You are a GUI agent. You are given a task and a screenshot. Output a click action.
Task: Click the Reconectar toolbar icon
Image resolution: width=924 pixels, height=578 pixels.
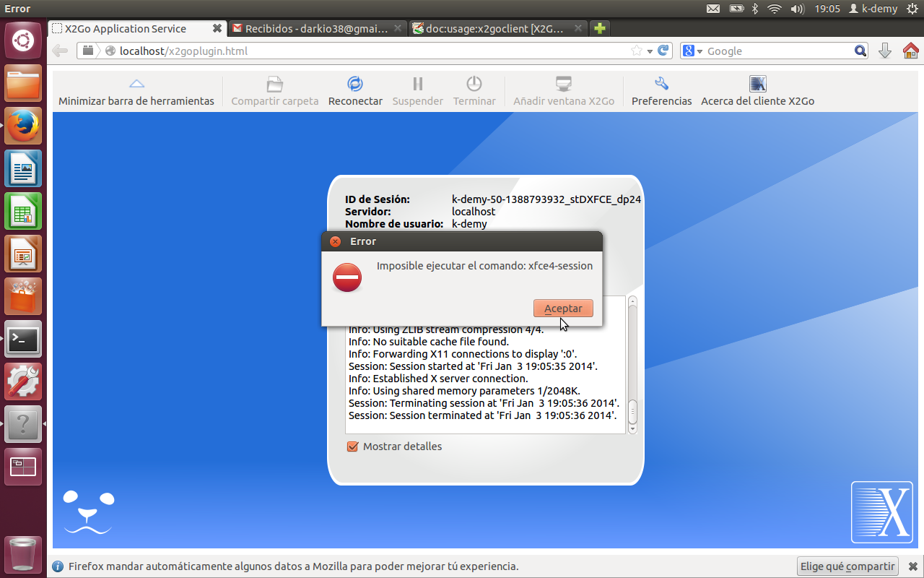(355, 84)
